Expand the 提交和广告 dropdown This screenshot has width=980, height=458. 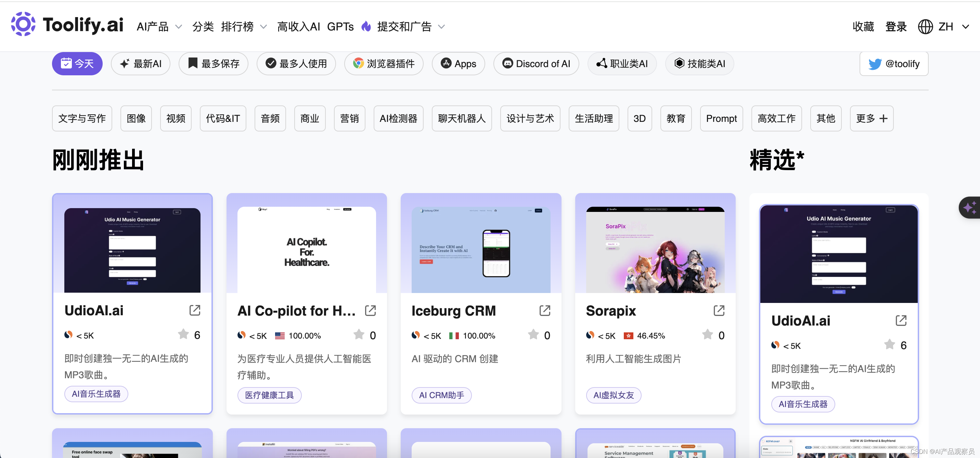[441, 27]
